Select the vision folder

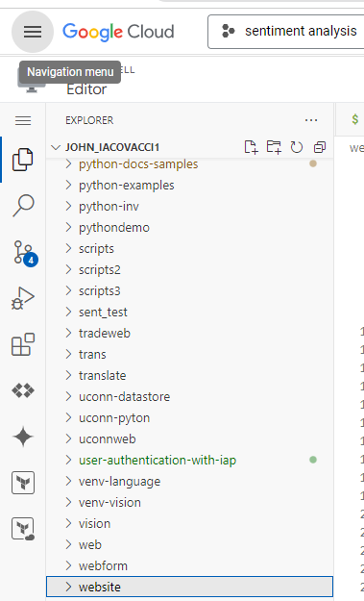pos(190,523)
